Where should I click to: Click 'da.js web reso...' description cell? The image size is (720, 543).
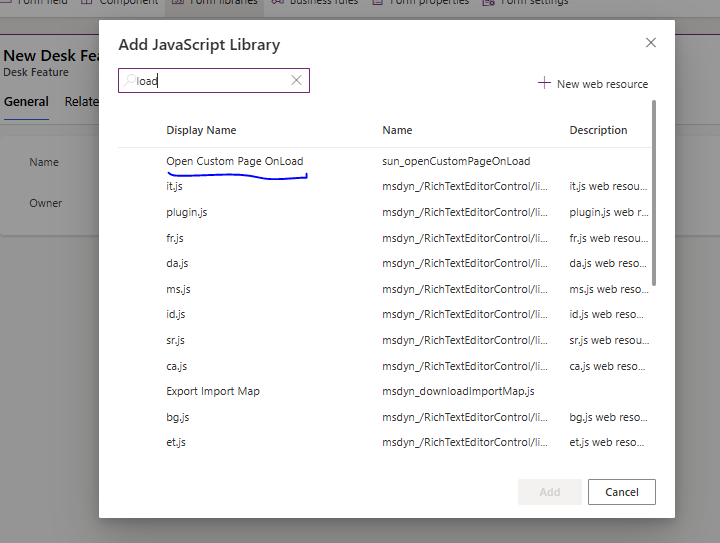tap(608, 263)
